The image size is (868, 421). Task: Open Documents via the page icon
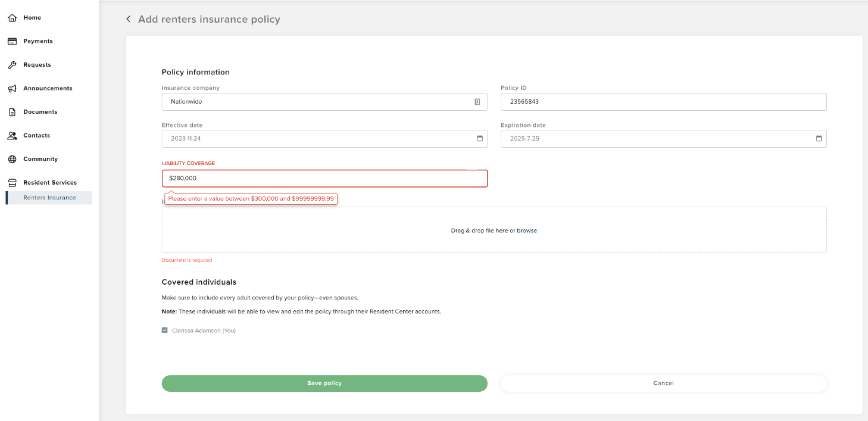point(12,111)
